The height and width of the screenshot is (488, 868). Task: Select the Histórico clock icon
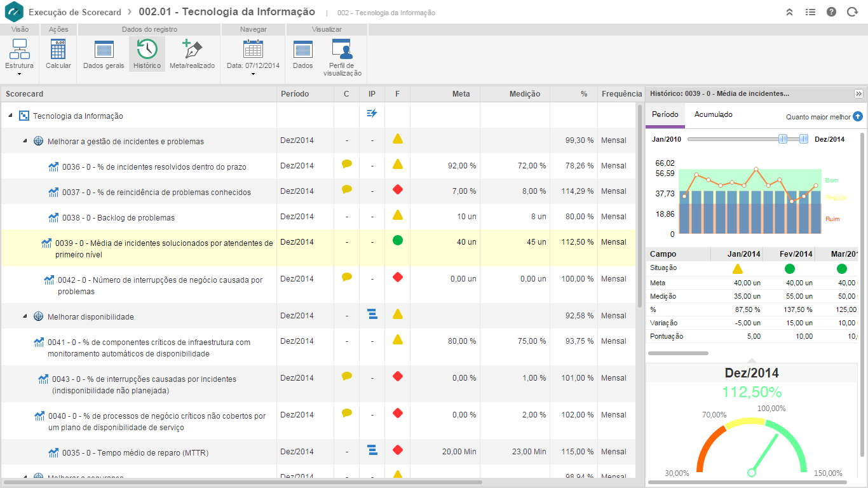pyautogui.click(x=147, y=50)
